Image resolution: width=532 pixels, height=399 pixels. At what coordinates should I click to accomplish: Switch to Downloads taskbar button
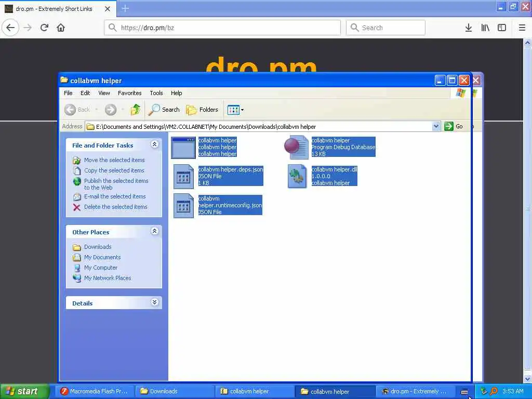coord(174,391)
